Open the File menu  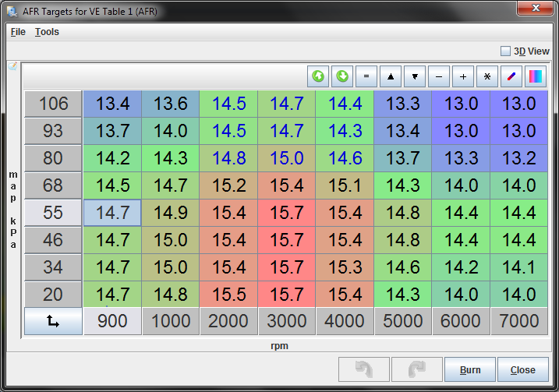pos(18,32)
